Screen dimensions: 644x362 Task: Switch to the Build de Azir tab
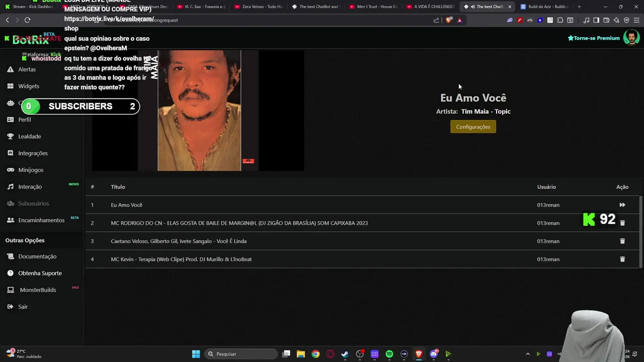click(546, 7)
